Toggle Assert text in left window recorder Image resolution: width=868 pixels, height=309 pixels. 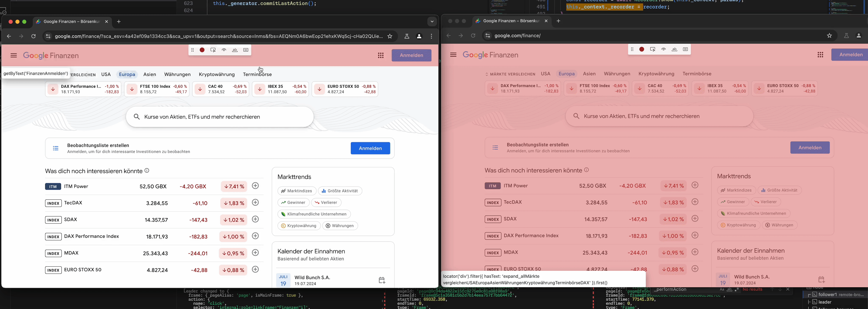coord(235,50)
